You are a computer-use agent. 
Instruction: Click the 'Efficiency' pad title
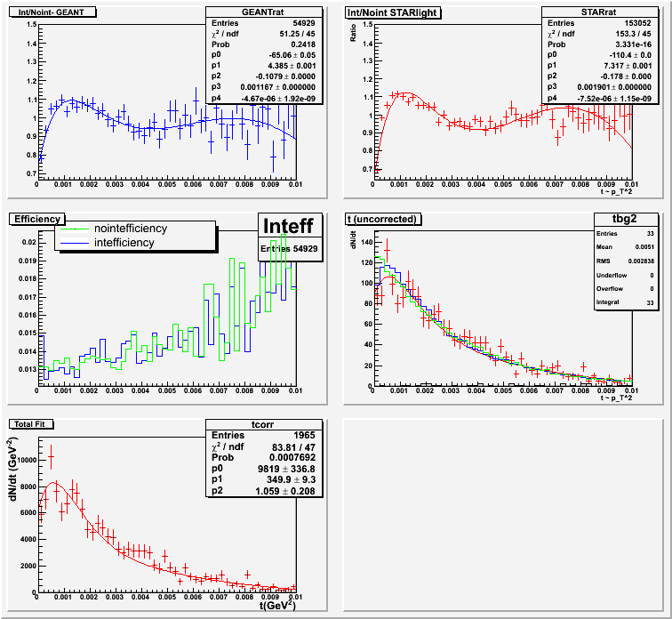[36, 218]
